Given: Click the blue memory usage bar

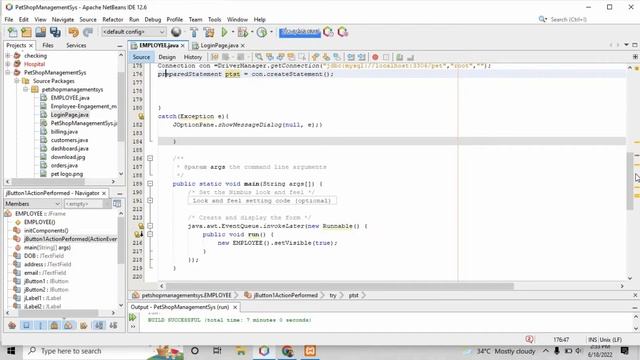Looking at the screenshot, I should click(300, 32).
